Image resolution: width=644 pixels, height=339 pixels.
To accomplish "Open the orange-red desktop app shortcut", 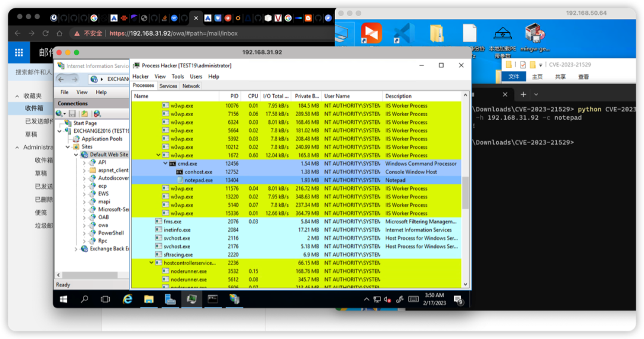I will tap(371, 33).
